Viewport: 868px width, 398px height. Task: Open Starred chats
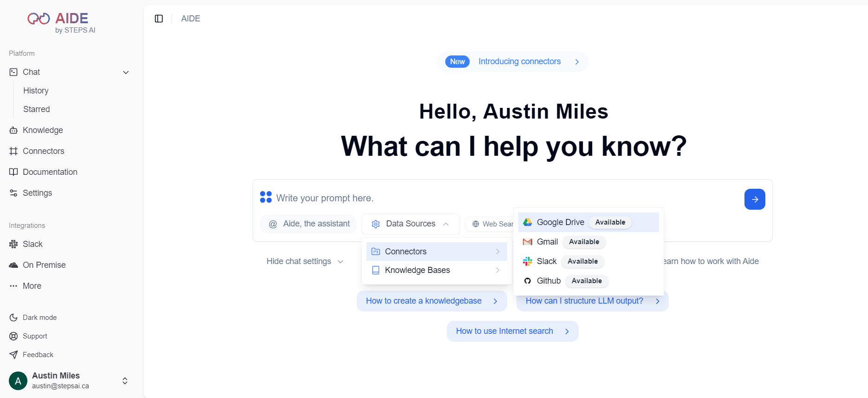(37, 109)
